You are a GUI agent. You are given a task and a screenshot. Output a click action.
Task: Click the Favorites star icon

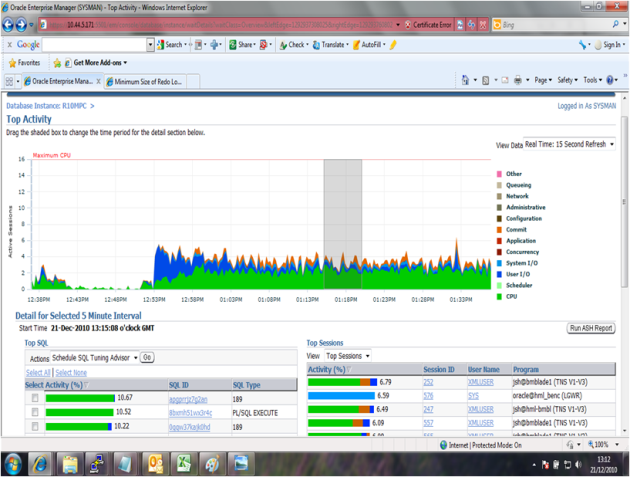pos(12,63)
